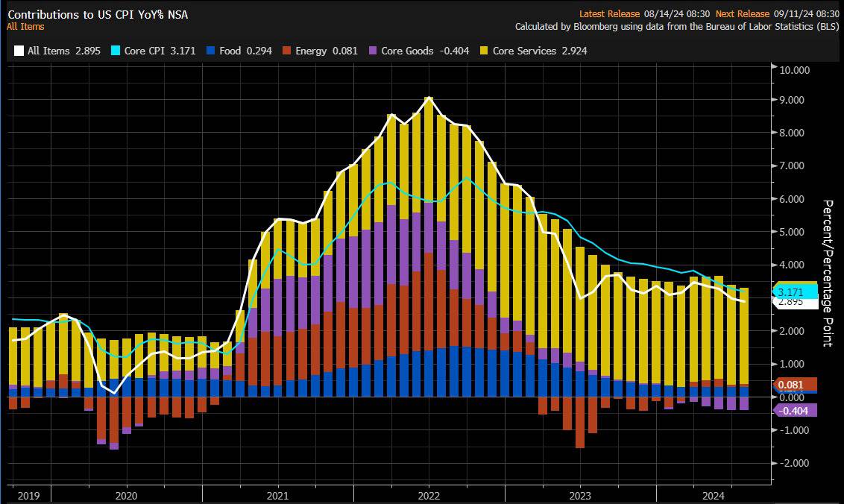Select the 2019 label on time axis
The width and height of the screenshot is (844, 504).
point(28,495)
